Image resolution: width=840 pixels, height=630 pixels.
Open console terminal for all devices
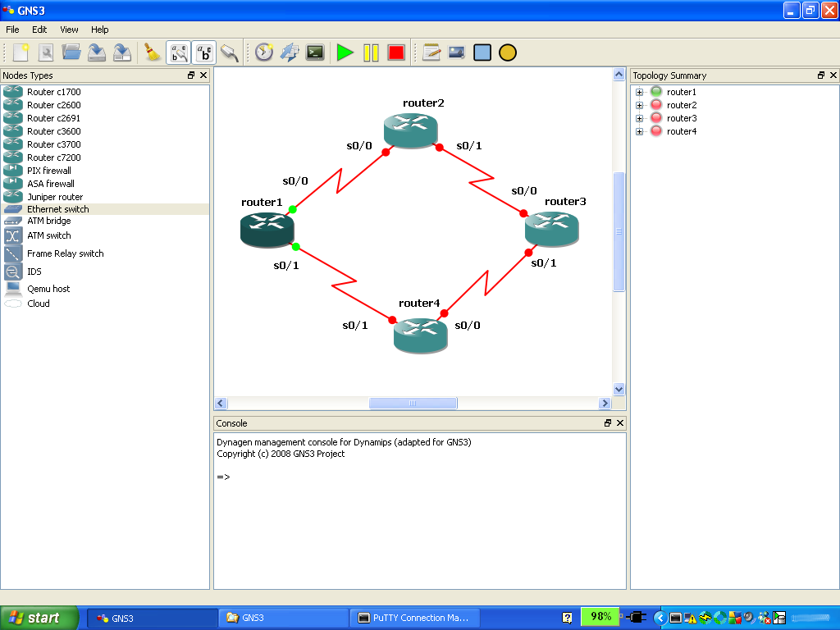tap(315, 52)
